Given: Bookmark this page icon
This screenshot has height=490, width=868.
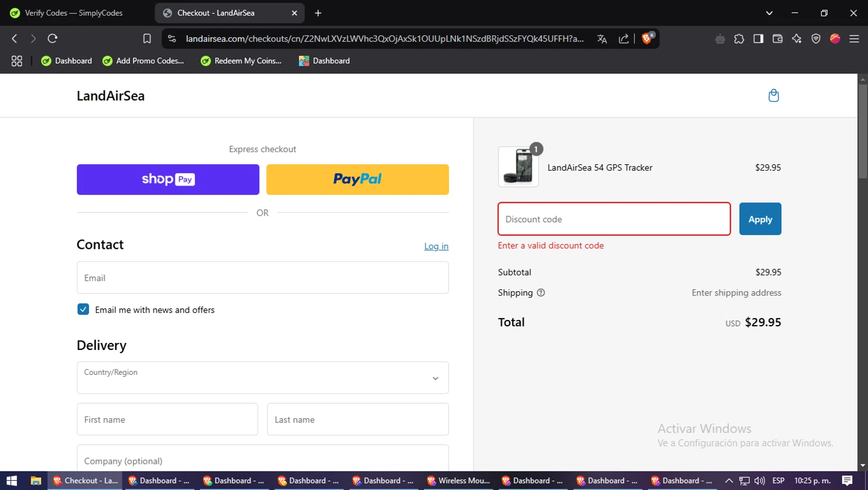Looking at the screenshot, I should 147,39.
